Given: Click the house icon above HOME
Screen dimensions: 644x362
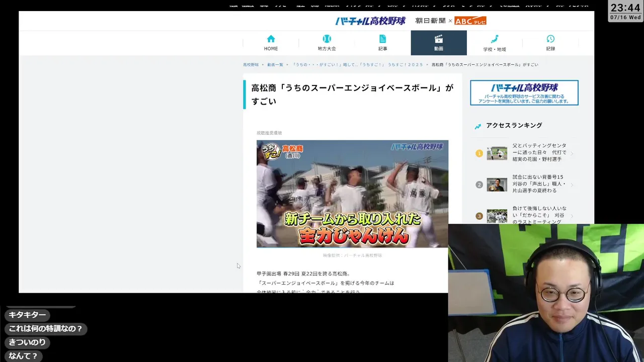Looking at the screenshot, I should click(271, 39).
